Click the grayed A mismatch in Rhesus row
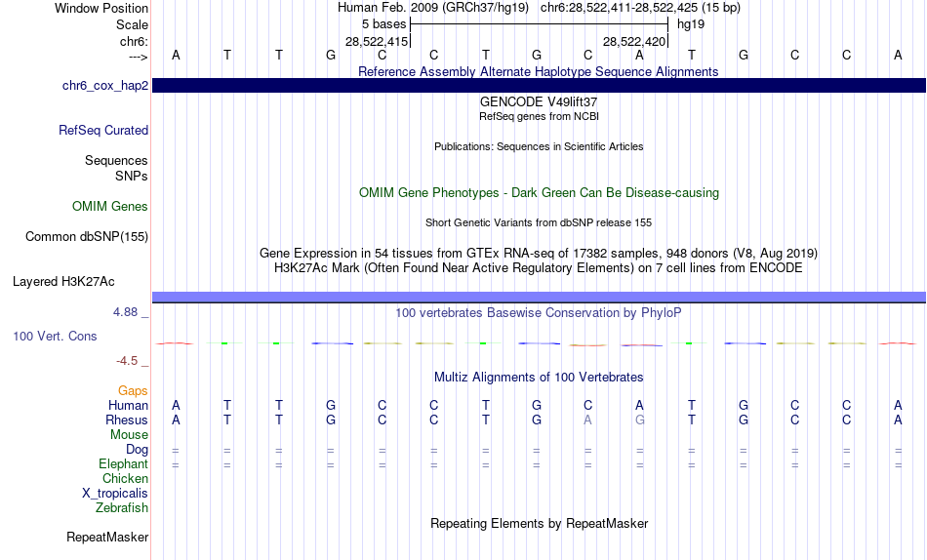Image resolution: width=927 pixels, height=560 pixels. pyautogui.click(x=587, y=420)
